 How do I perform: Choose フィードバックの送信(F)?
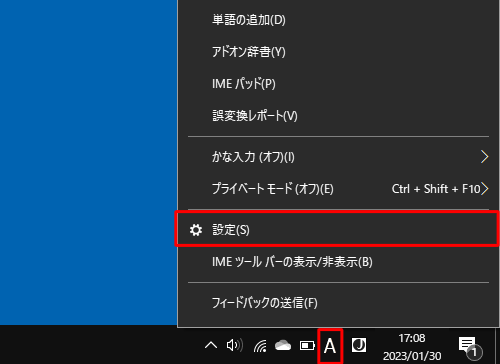coord(338,303)
